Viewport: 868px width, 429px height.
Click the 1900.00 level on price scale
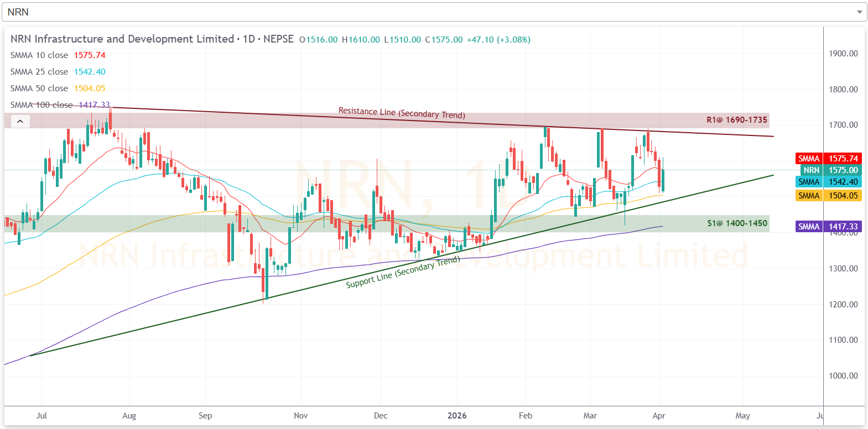pos(843,54)
